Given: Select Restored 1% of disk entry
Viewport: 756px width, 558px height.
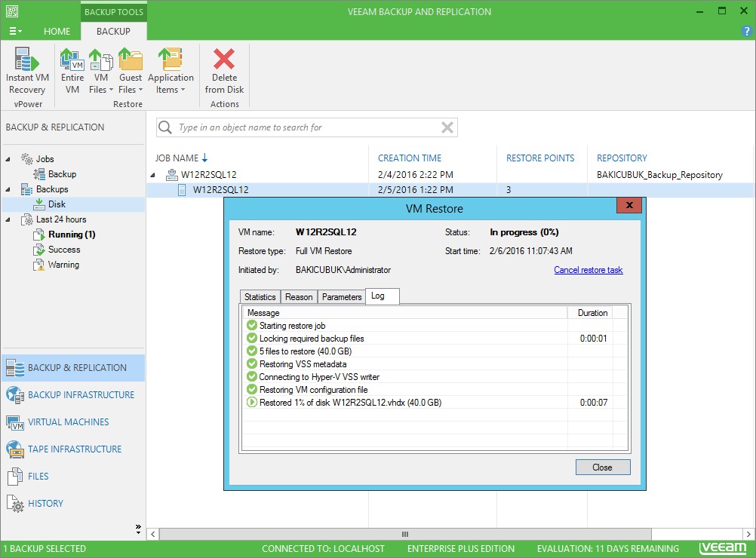Looking at the screenshot, I should click(x=435, y=403).
